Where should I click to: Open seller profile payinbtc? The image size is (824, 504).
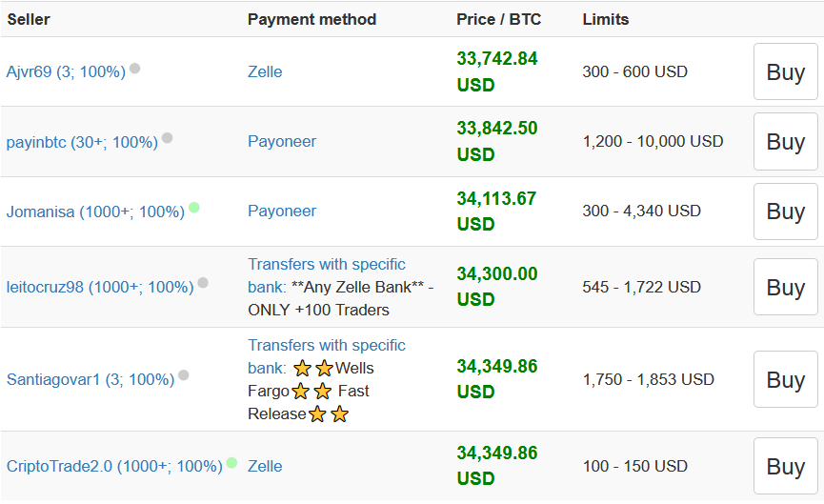(x=82, y=142)
